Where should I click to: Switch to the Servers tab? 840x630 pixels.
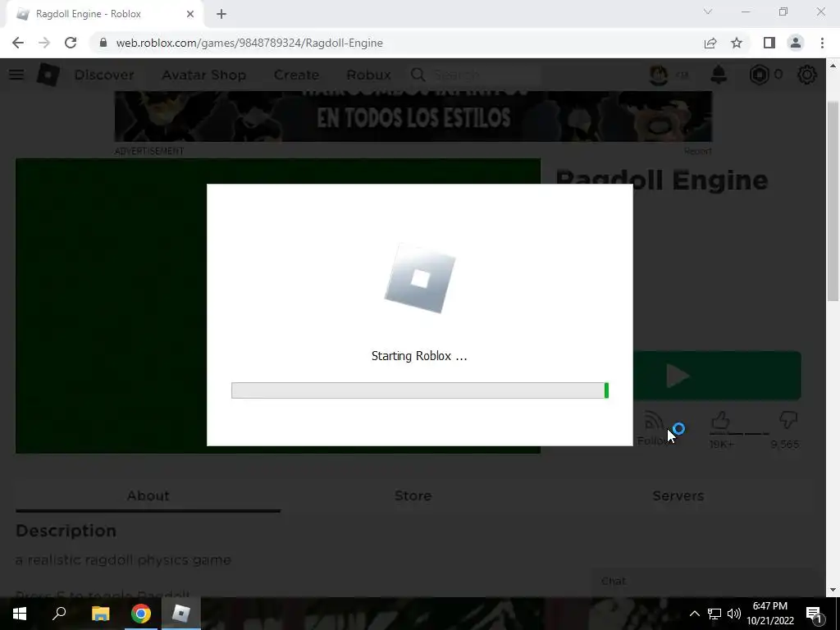pos(678,495)
